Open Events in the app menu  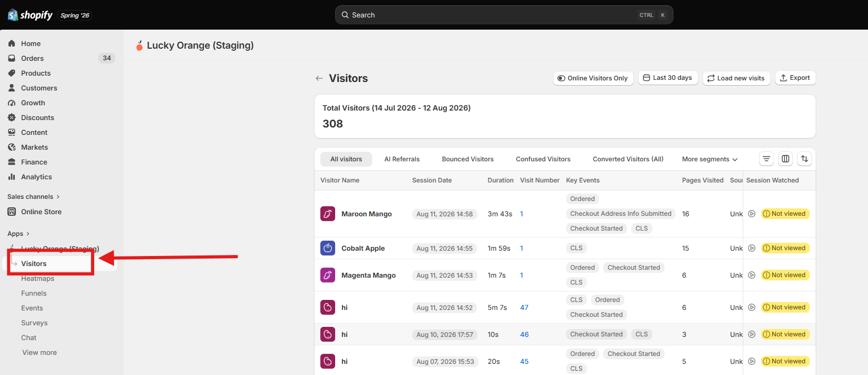[32, 308]
